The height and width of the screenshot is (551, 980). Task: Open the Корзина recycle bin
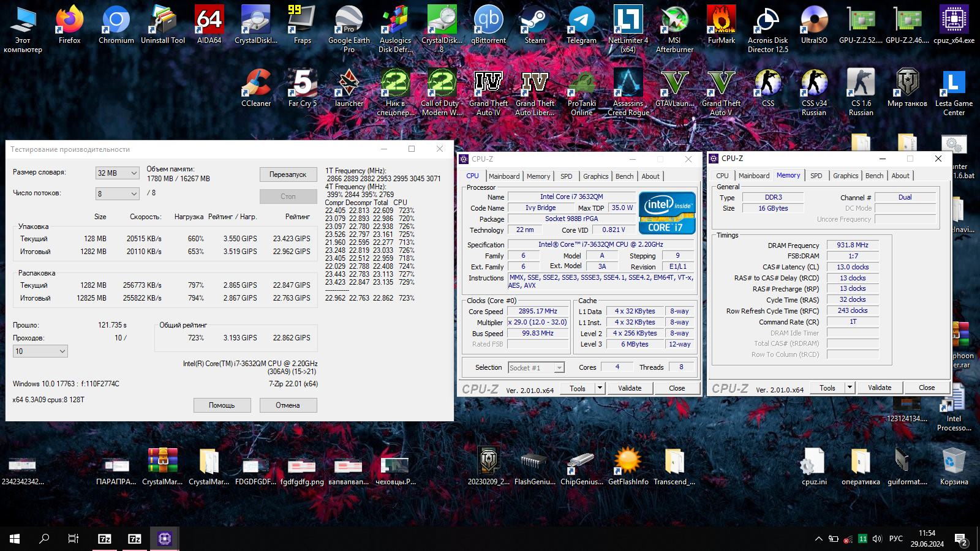tap(954, 467)
